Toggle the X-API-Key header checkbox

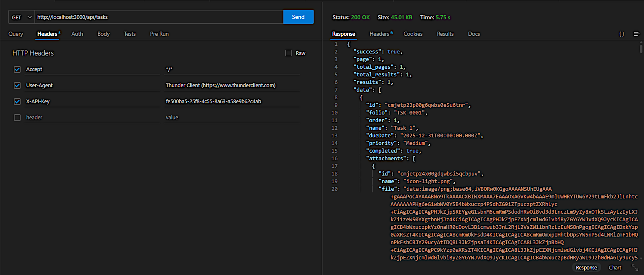point(17,101)
